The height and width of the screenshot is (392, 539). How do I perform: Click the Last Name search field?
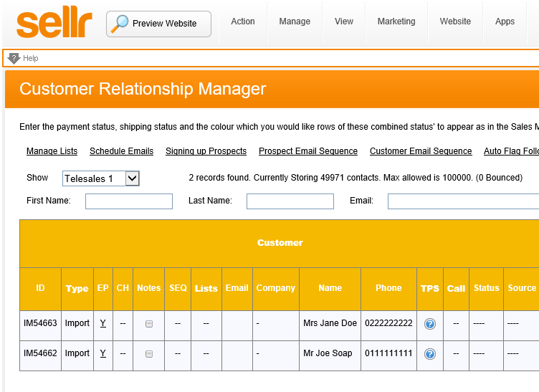tap(290, 201)
